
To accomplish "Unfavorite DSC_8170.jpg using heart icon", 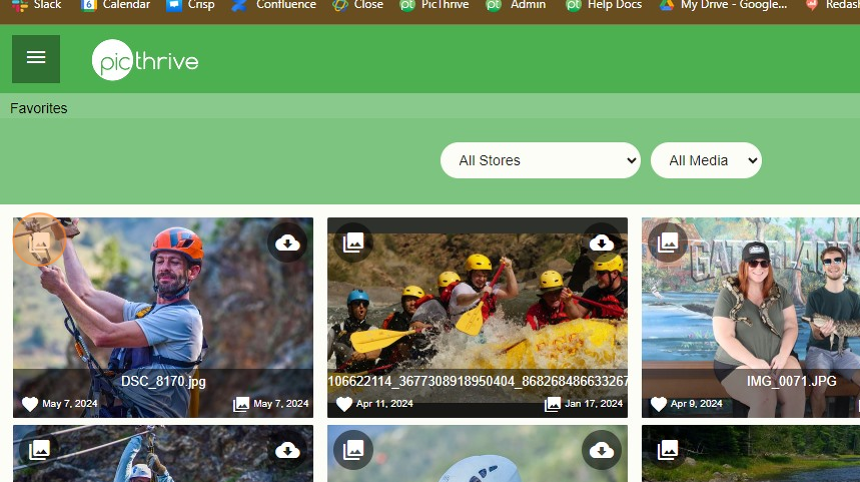I will pyautogui.click(x=30, y=404).
